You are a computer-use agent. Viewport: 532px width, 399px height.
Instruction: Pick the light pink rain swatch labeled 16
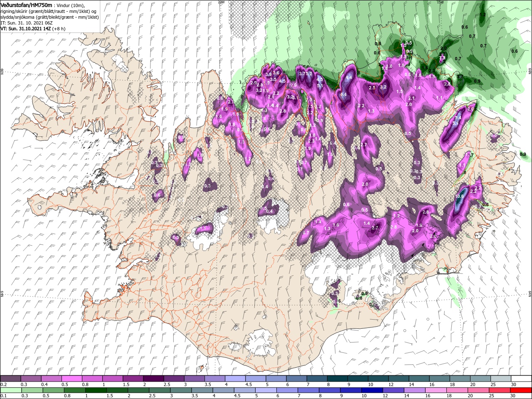tap(436, 390)
